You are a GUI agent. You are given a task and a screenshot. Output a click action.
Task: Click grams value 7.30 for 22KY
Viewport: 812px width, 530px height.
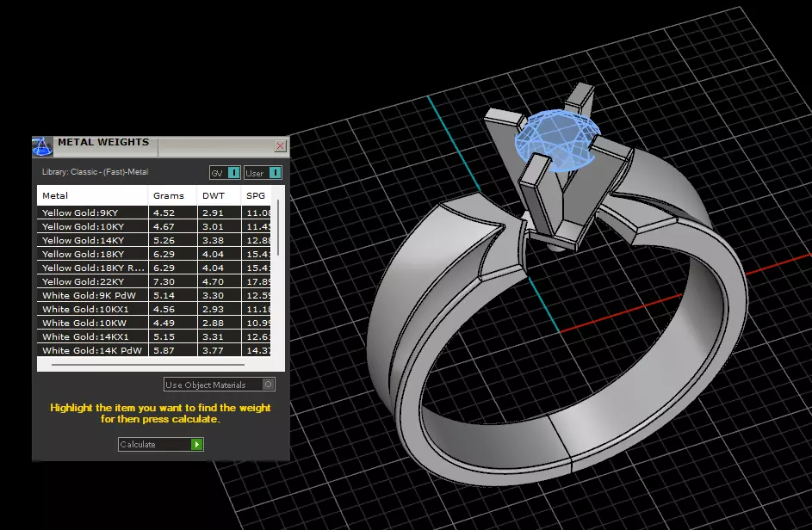164,281
